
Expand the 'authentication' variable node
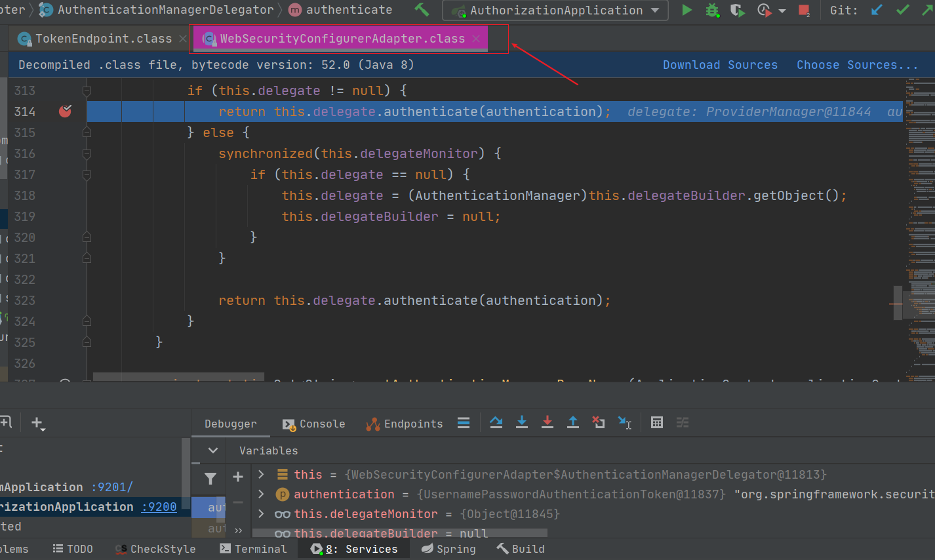click(x=261, y=494)
